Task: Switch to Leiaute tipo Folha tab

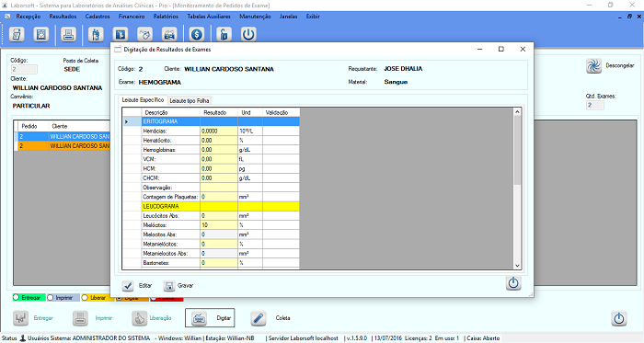Action: (190, 100)
